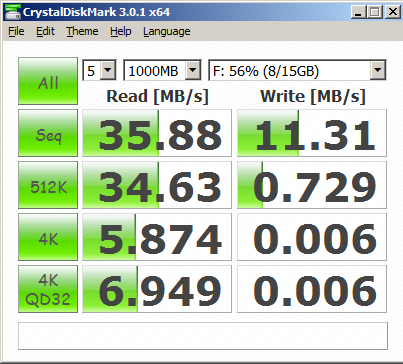Click the Seq read result 35.88
Image resolution: width=403 pixels, height=364 pixels.
157,133
